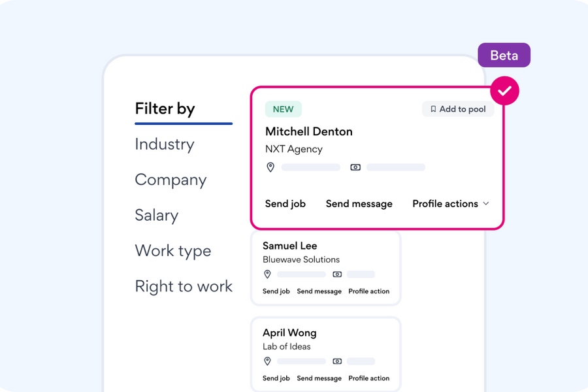The height and width of the screenshot is (392, 588).
Task: Select the Work type filter
Action: click(x=173, y=251)
